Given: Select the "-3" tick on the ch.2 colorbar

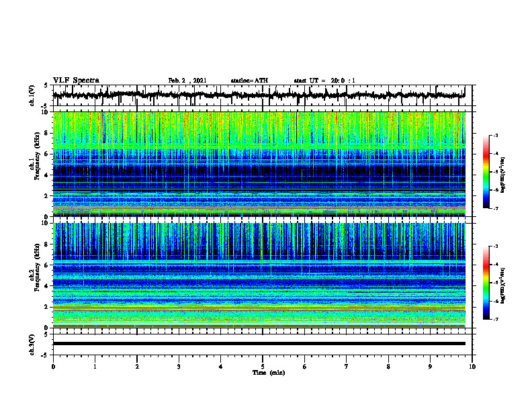Looking at the screenshot, I should [495, 246].
